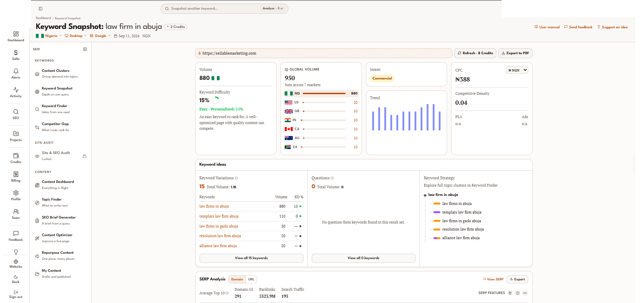Open the Nigeria country dropdown
Image resolution: width=644 pixels, height=303 pixels.
pos(49,36)
